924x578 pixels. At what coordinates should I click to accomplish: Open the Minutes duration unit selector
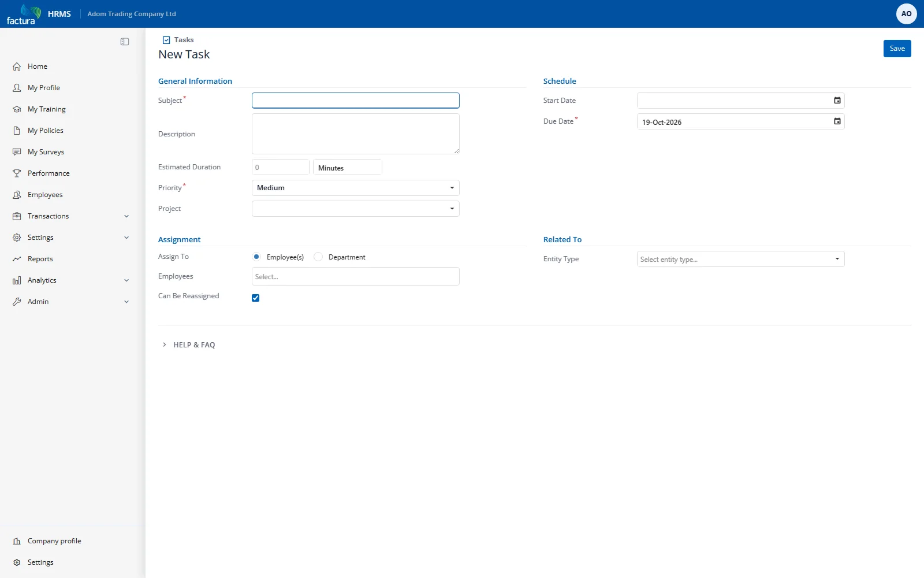[x=347, y=167]
